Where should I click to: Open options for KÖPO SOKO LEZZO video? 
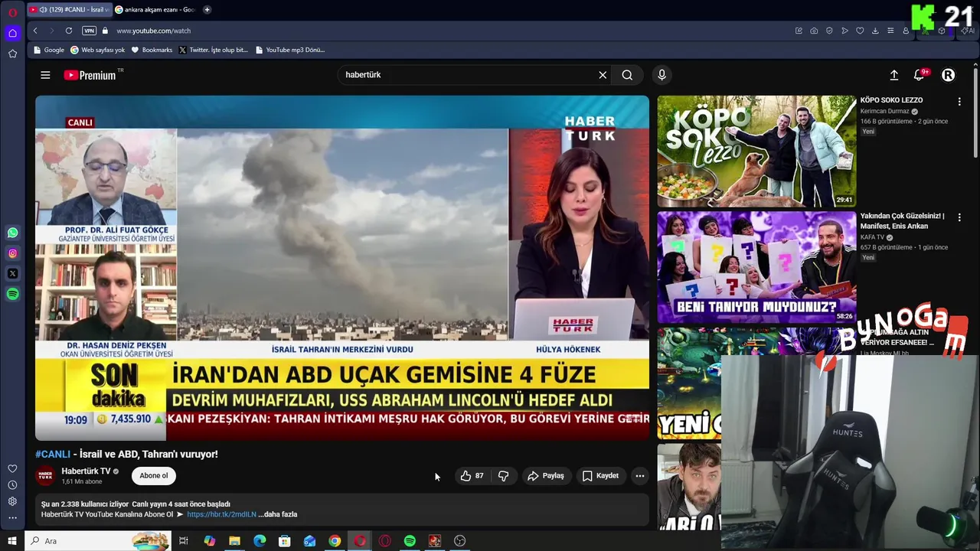(959, 101)
